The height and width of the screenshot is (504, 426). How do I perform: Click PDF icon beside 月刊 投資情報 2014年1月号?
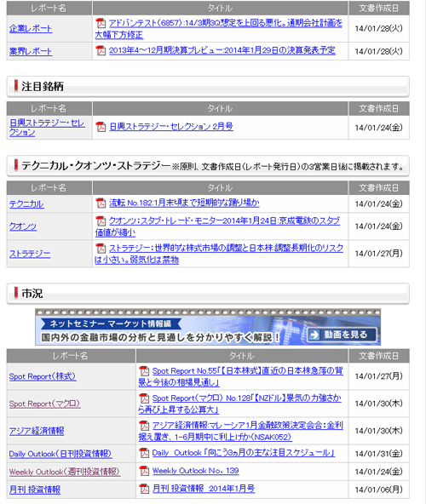(x=144, y=489)
